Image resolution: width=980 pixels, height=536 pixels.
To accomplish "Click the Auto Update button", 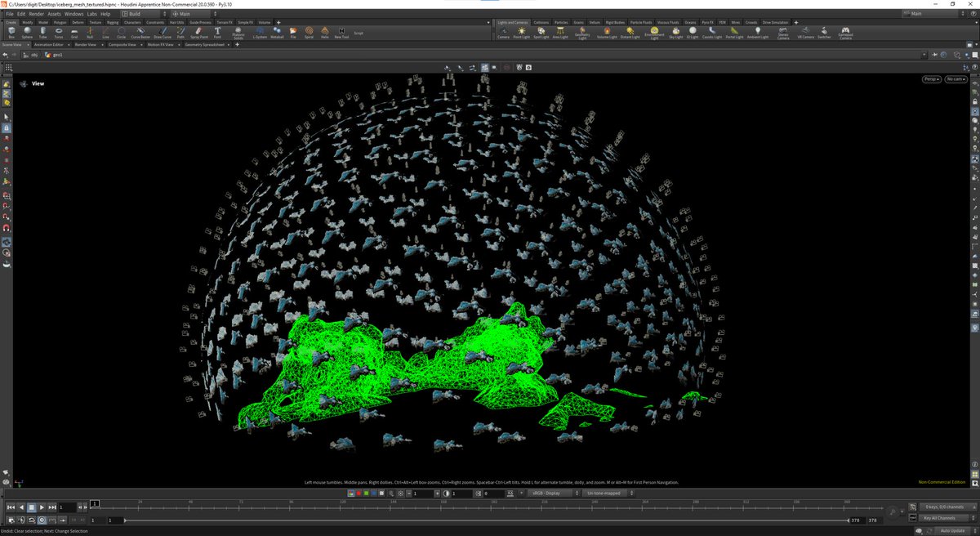I will pyautogui.click(x=952, y=531).
